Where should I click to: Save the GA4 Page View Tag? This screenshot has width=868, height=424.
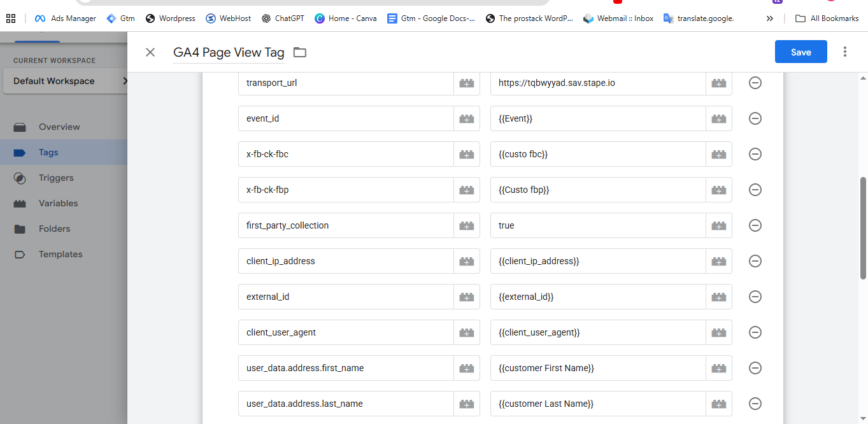click(800, 52)
